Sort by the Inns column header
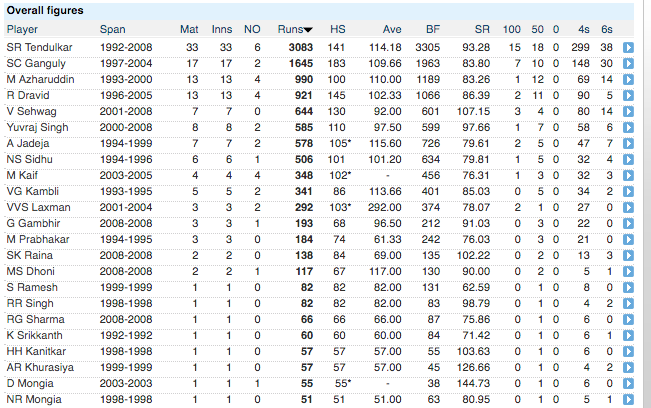The height and width of the screenshot is (408, 651). click(222, 29)
